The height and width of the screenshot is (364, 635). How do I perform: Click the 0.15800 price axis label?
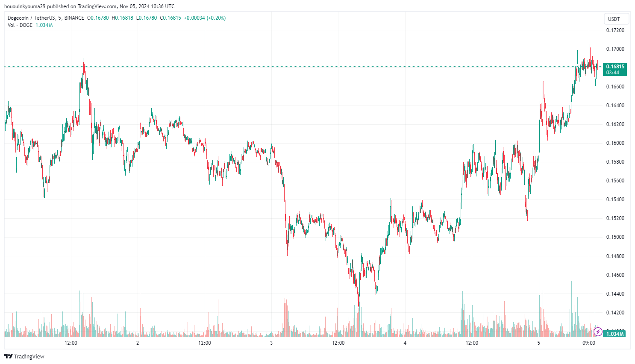coord(615,162)
